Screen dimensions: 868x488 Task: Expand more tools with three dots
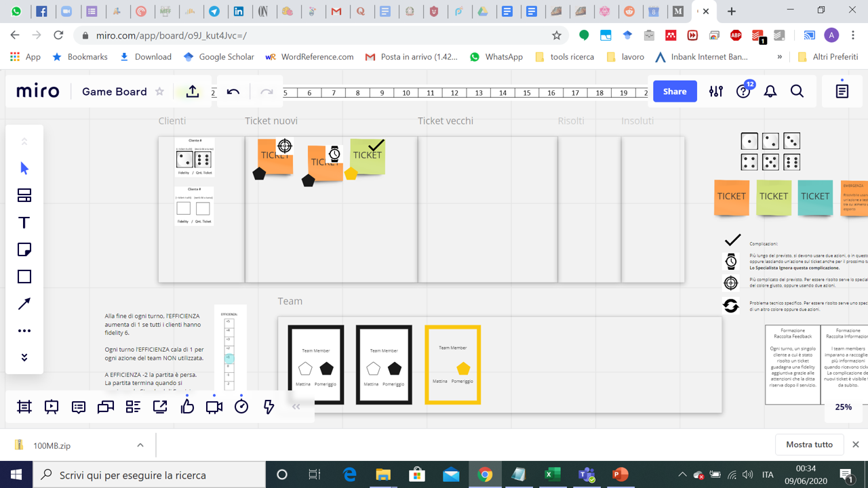click(24, 331)
